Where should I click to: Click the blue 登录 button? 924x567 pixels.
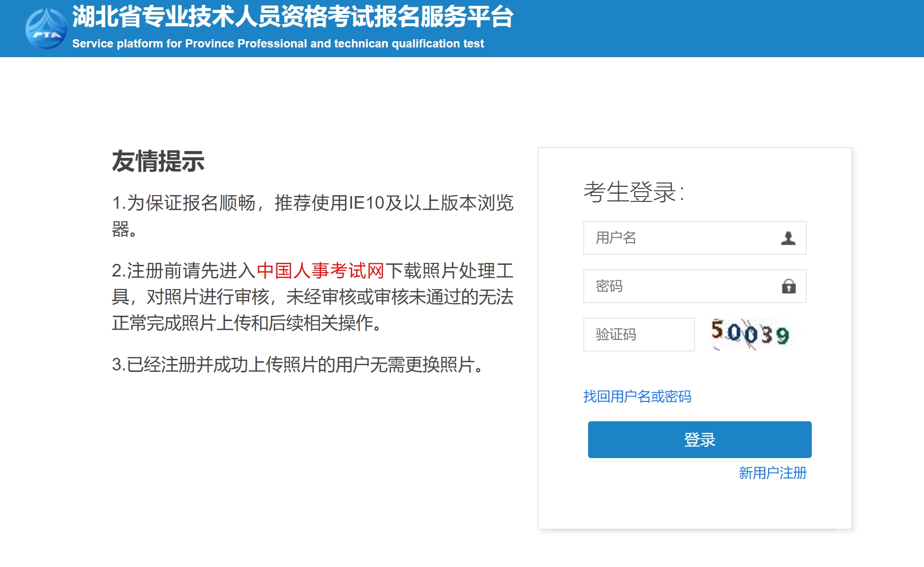(x=699, y=440)
